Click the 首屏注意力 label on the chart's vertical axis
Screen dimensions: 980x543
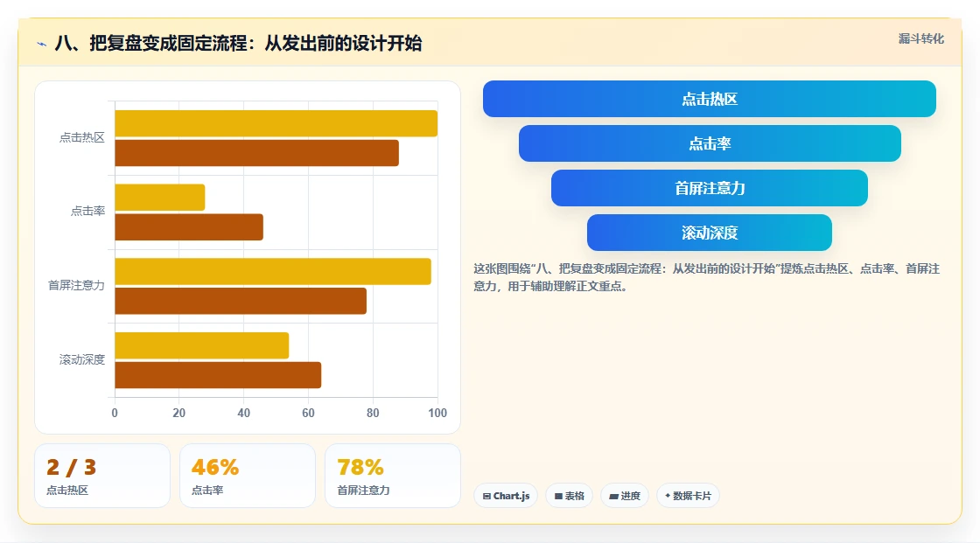tap(76, 286)
